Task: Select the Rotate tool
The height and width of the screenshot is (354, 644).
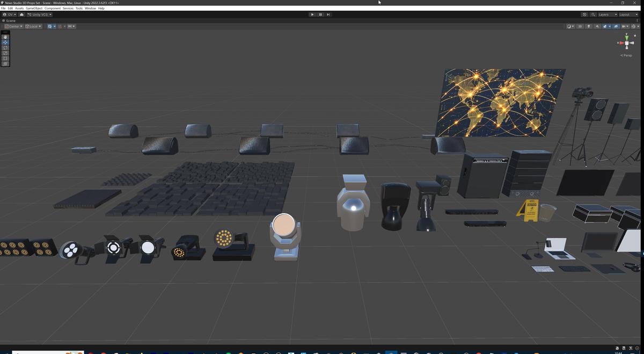Action: click(x=5, y=48)
